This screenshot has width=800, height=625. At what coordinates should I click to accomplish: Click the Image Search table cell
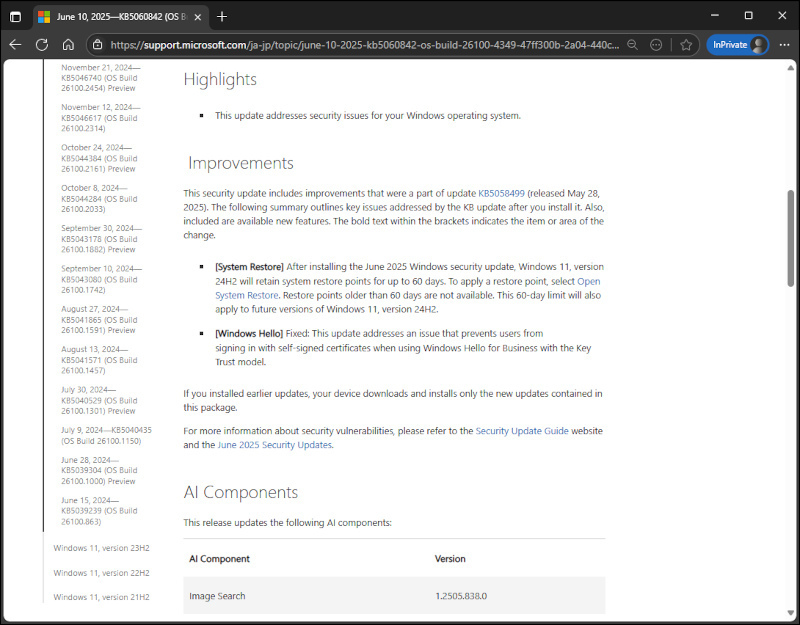tap(217, 596)
